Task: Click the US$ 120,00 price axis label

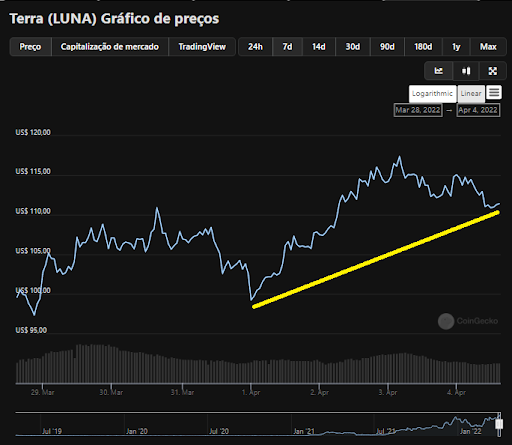Action: (33, 132)
